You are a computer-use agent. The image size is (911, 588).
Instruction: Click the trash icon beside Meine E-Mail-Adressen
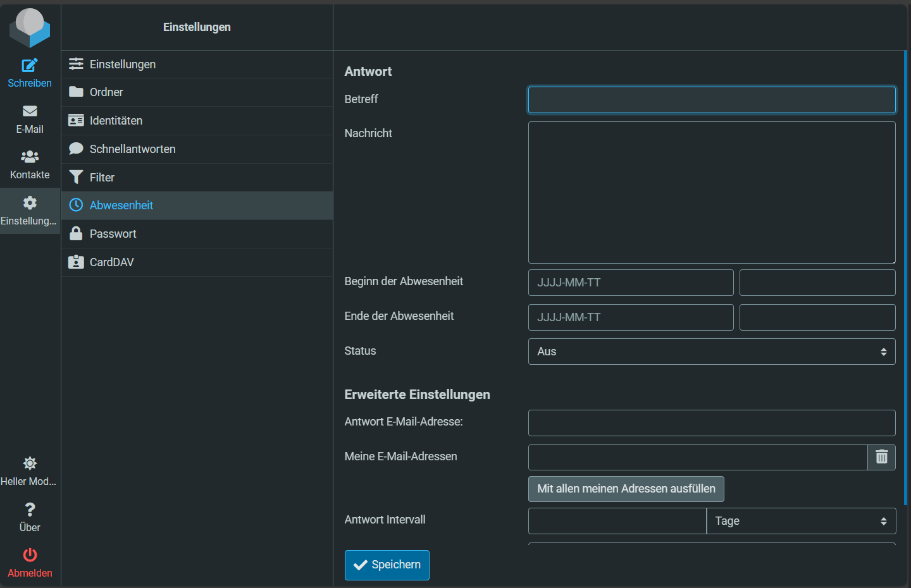point(881,457)
